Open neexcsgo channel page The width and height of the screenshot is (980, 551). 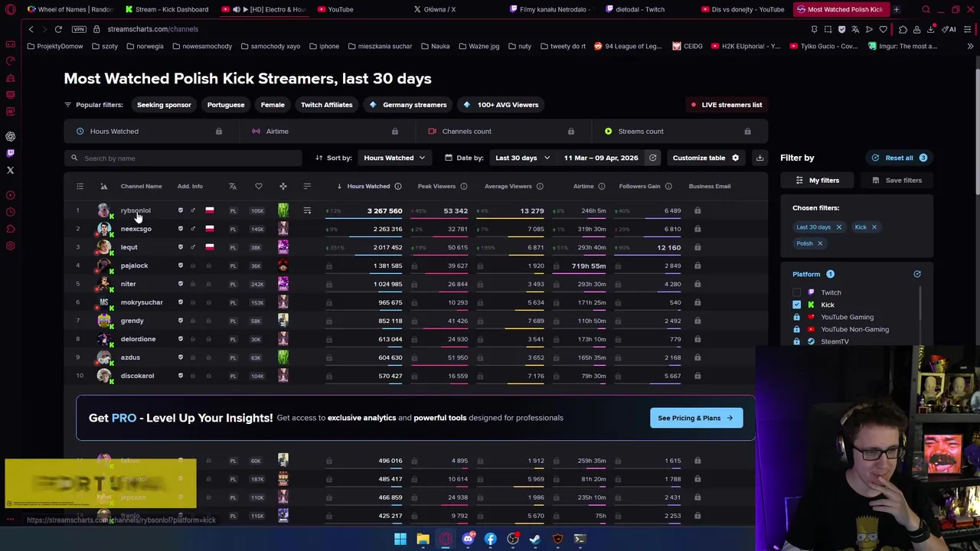point(136,229)
